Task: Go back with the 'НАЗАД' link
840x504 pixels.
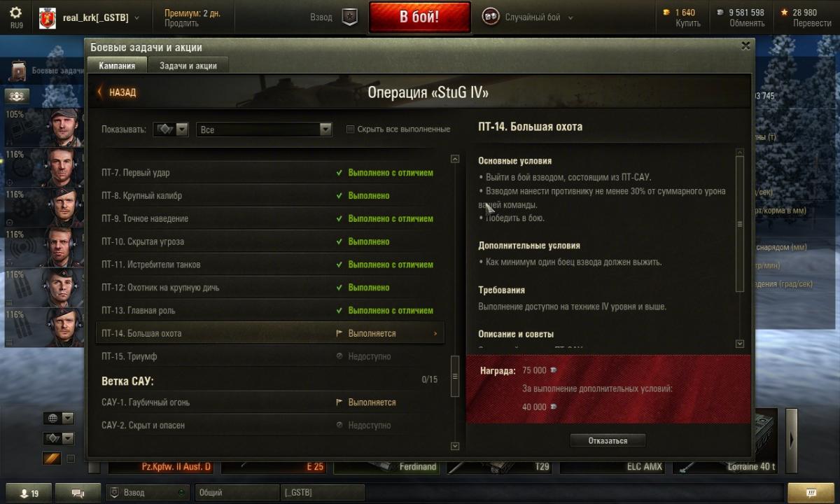Action: pos(118,92)
